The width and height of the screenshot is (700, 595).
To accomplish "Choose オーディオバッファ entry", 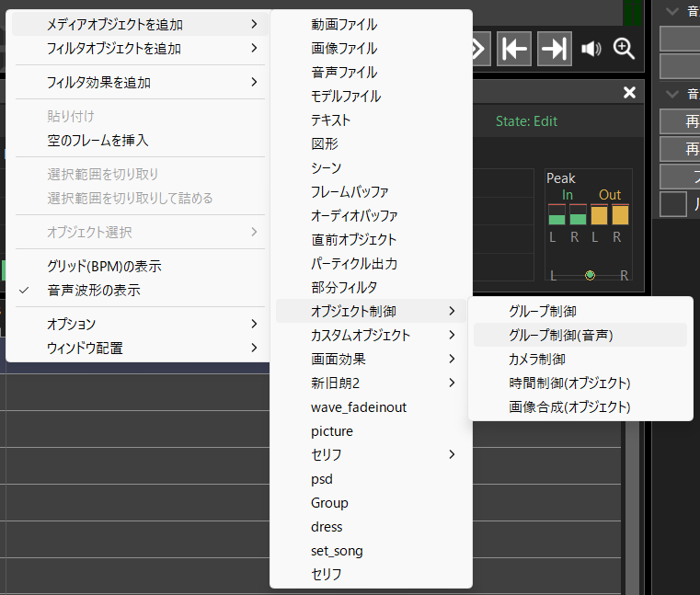I will point(371,215).
